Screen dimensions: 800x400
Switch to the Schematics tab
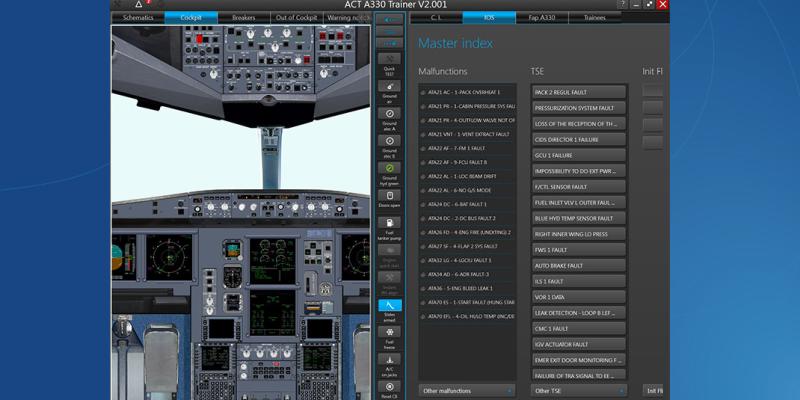(x=138, y=18)
